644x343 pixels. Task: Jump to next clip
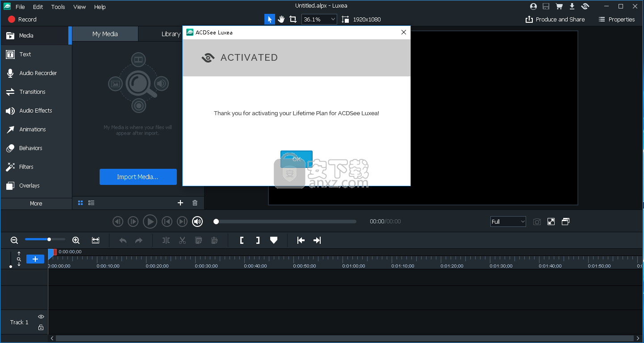click(182, 222)
